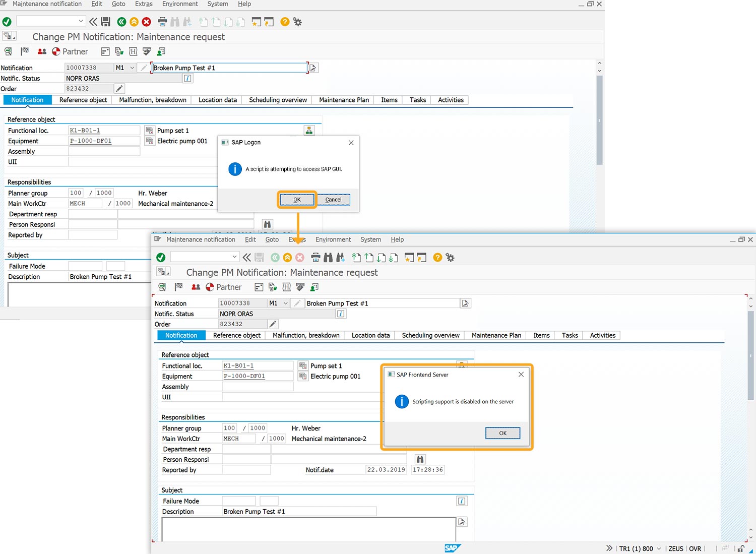Click two-person icon in front window application toolbar
The width and height of the screenshot is (756, 554).
click(196, 287)
